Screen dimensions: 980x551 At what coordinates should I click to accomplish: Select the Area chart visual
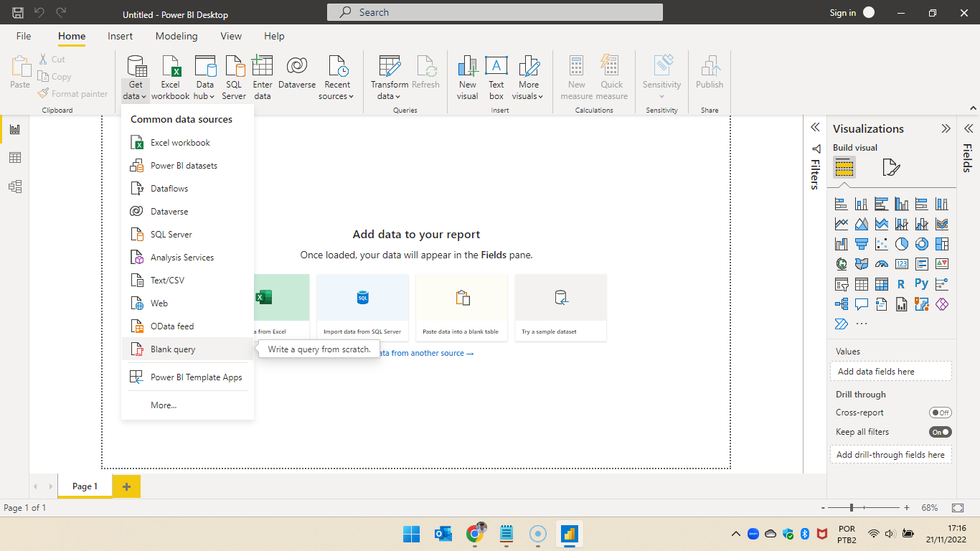click(x=862, y=224)
